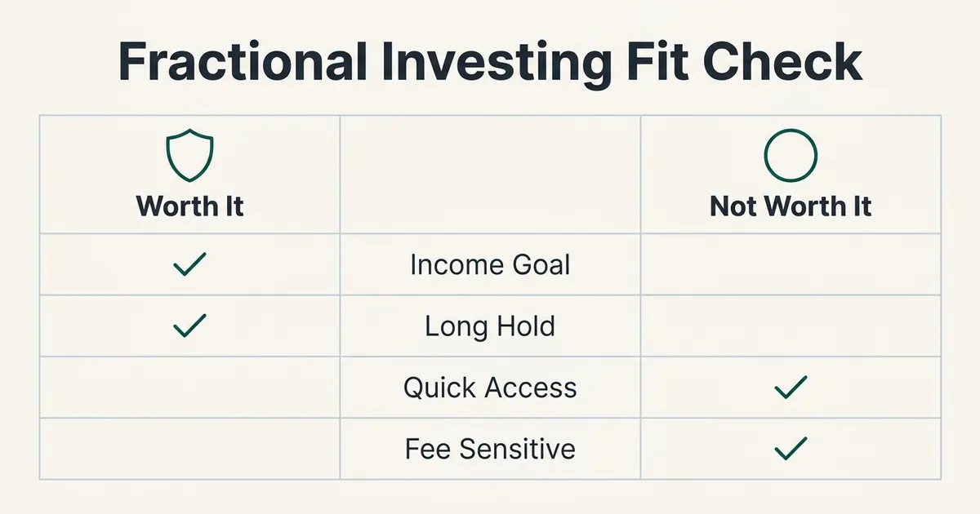
Task: Click empty Worth It cell for Quick Access
Action: (x=189, y=388)
